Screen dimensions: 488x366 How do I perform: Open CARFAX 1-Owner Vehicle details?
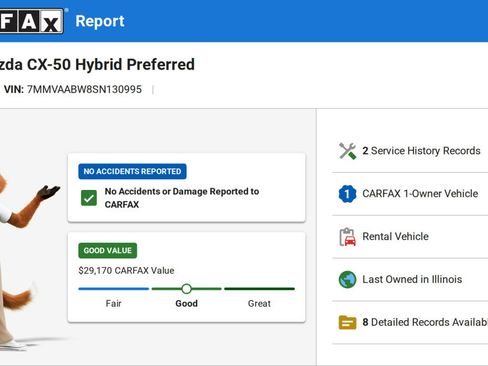click(x=410, y=194)
